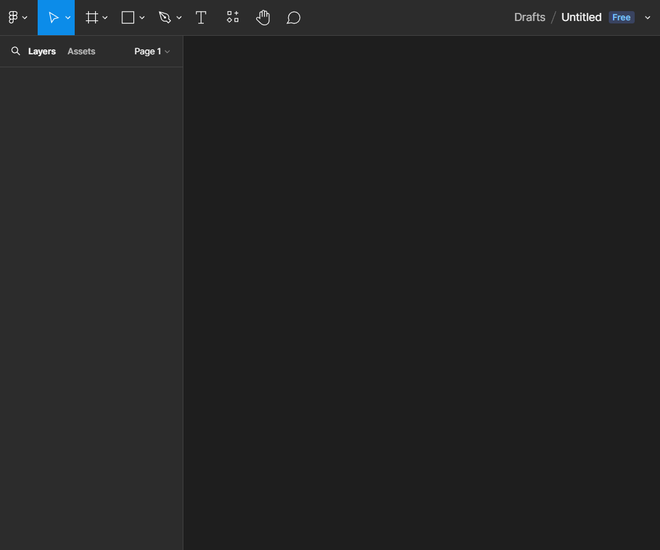Expand the Frame tool options chevron
Screen dimensions: 660x550
[x=105, y=18]
